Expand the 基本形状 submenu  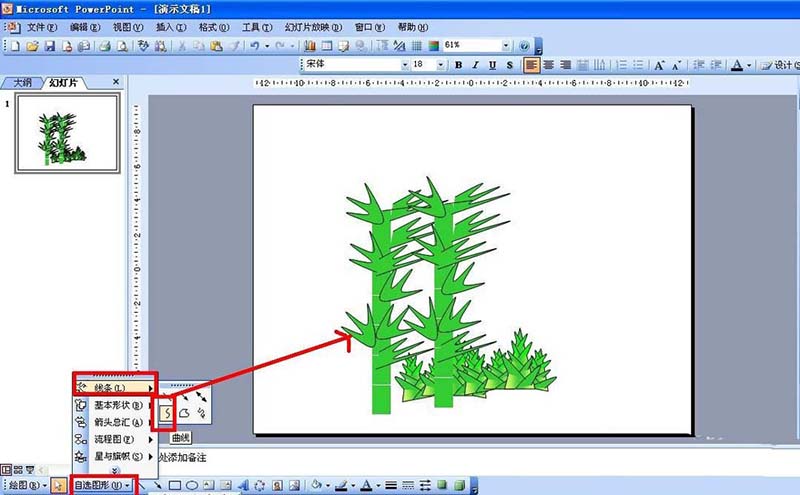click(x=113, y=406)
